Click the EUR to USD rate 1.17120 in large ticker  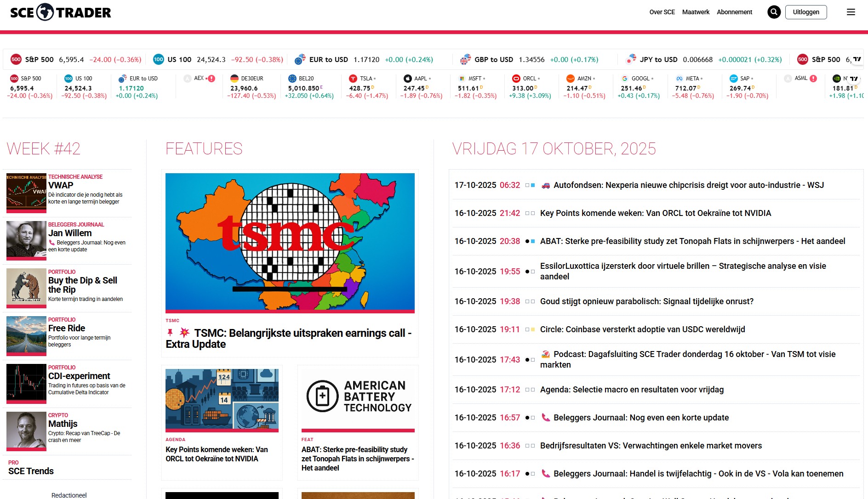(366, 60)
